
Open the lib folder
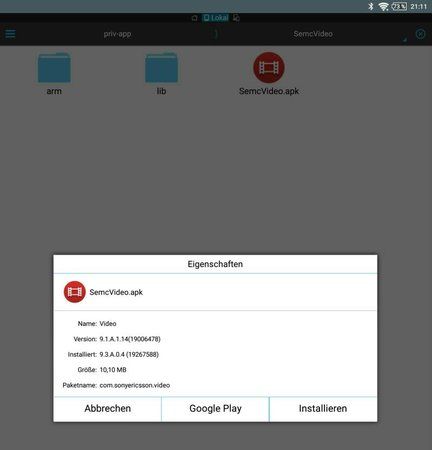(161, 73)
